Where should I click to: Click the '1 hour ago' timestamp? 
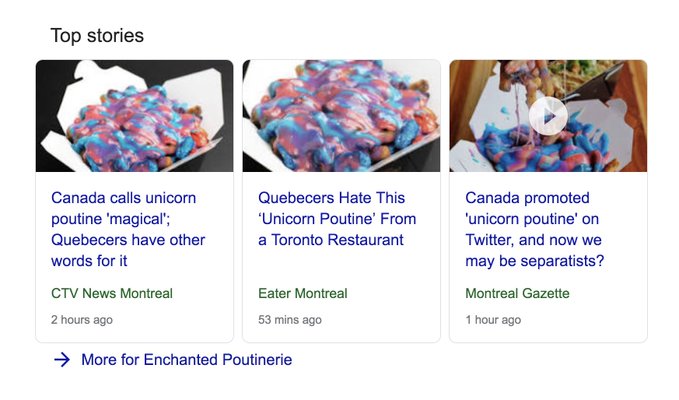coord(493,320)
